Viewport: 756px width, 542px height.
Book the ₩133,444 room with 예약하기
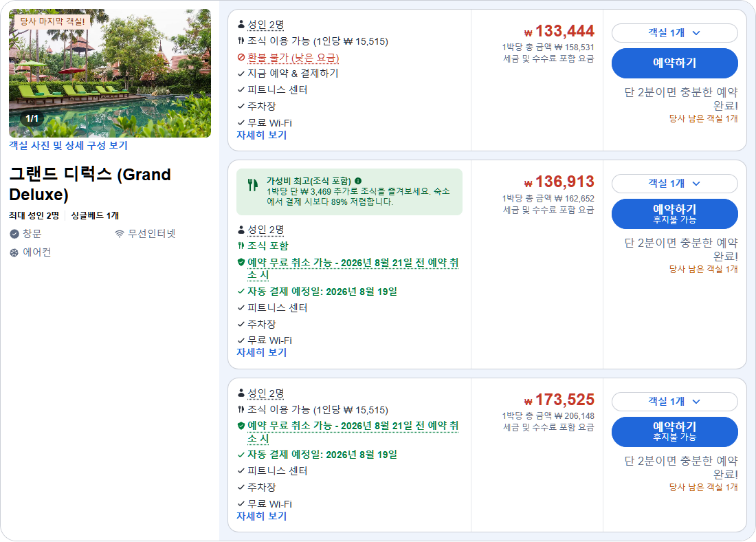(x=674, y=63)
